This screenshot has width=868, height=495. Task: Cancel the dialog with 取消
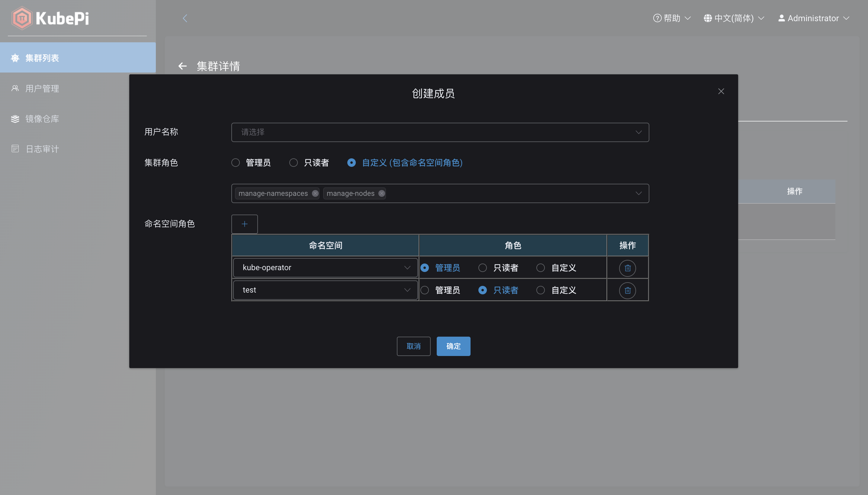[x=413, y=346]
